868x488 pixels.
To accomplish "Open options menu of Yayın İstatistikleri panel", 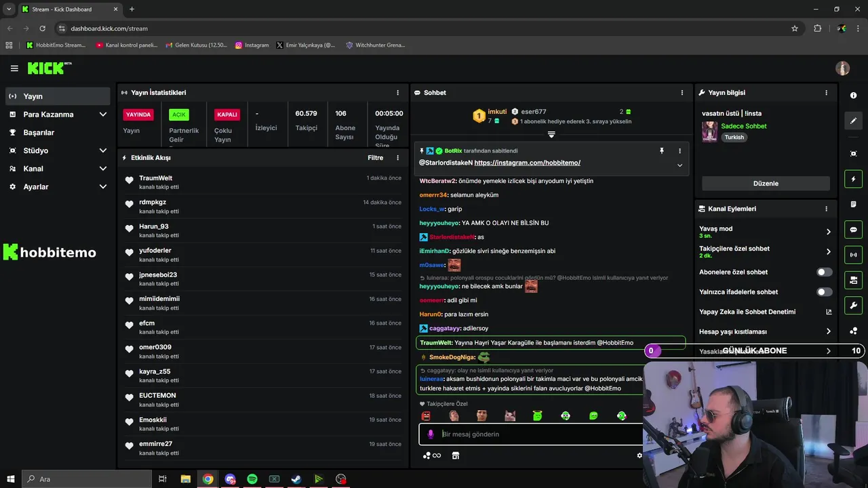I will tap(398, 93).
